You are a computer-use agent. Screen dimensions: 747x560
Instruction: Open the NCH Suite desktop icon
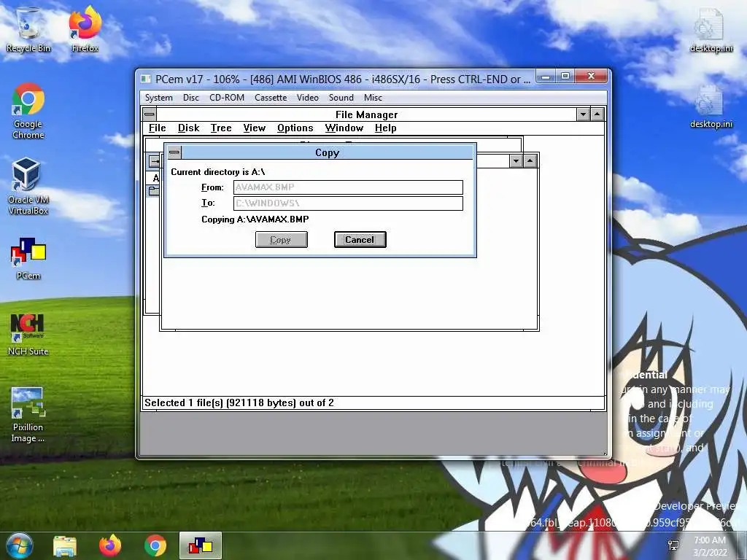point(28,335)
